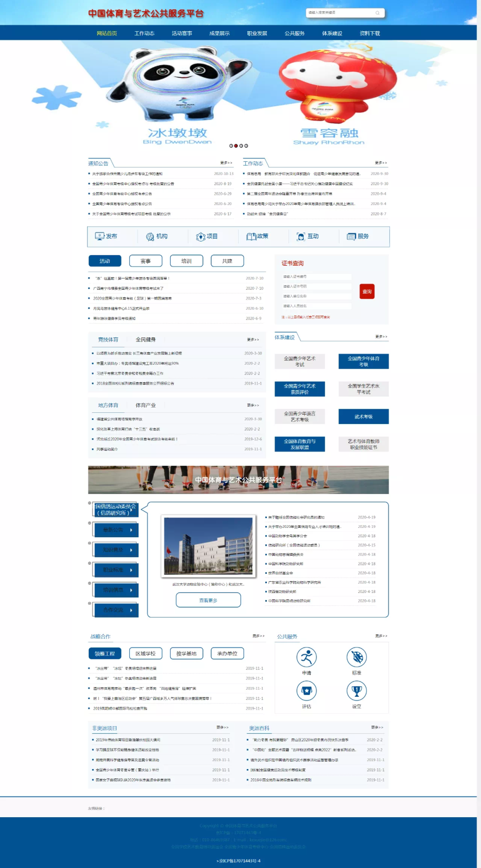Open 更多>> beside 地方体育 / 体育产业 tabs

coord(253,405)
